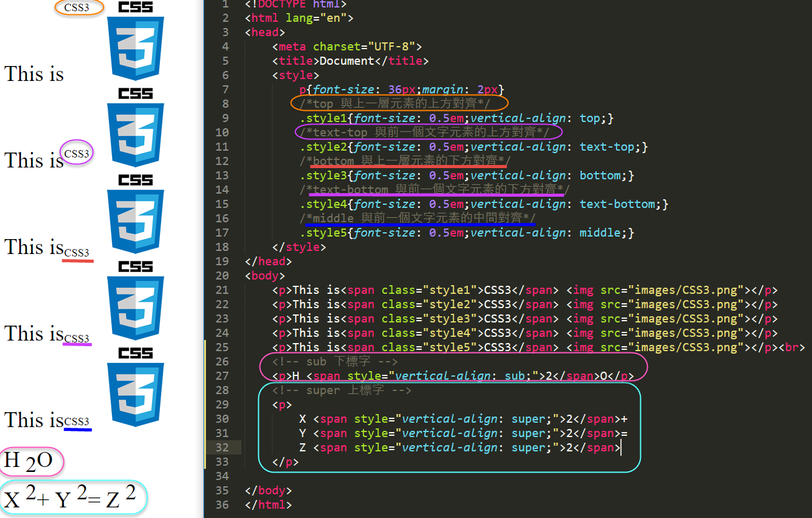Place cursor on "Document" in the title tag
The height and width of the screenshot is (518, 812).
click(x=346, y=61)
